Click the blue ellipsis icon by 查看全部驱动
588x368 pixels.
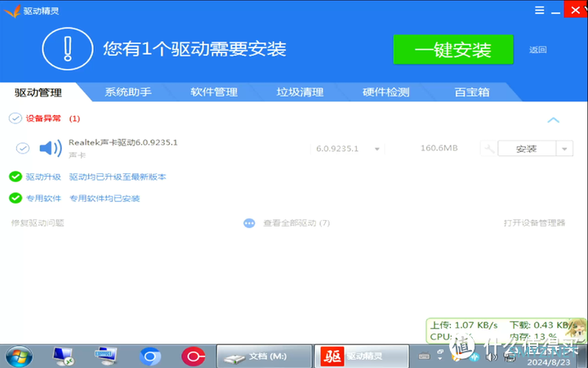click(x=249, y=223)
